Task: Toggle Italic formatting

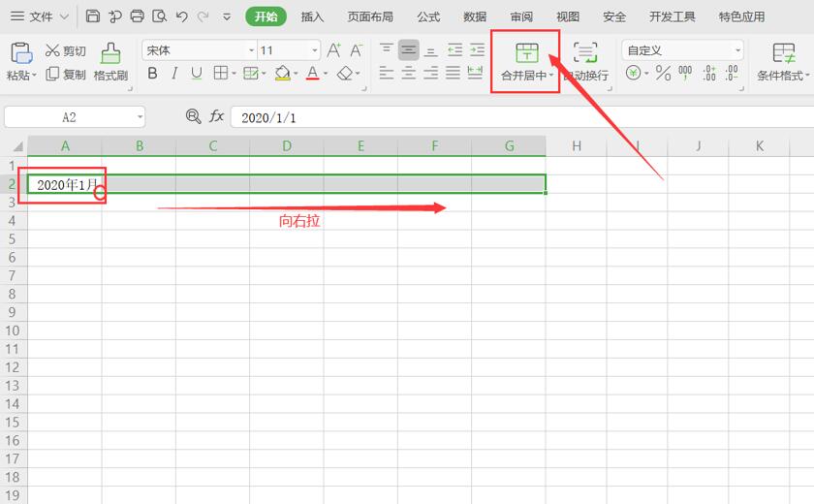Action: click(x=174, y=74)
